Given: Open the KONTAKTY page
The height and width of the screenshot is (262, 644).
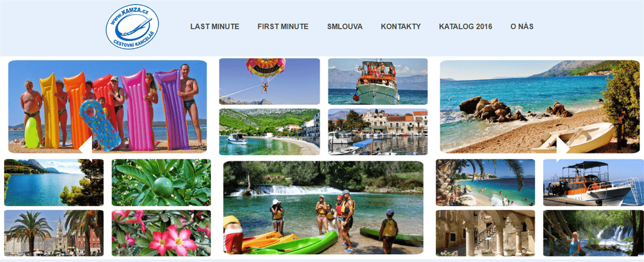Looking at the screenshot, I should tap(400, 27).
